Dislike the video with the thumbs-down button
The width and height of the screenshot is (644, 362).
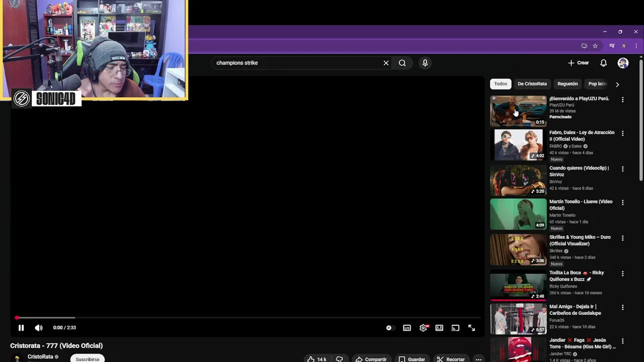coord(340,359)
